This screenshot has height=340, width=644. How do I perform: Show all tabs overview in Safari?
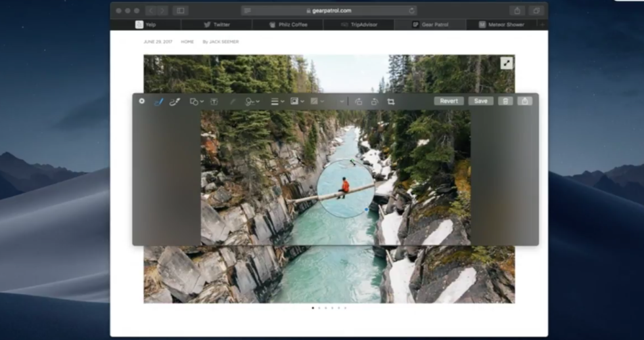click(x=536, y=11)
